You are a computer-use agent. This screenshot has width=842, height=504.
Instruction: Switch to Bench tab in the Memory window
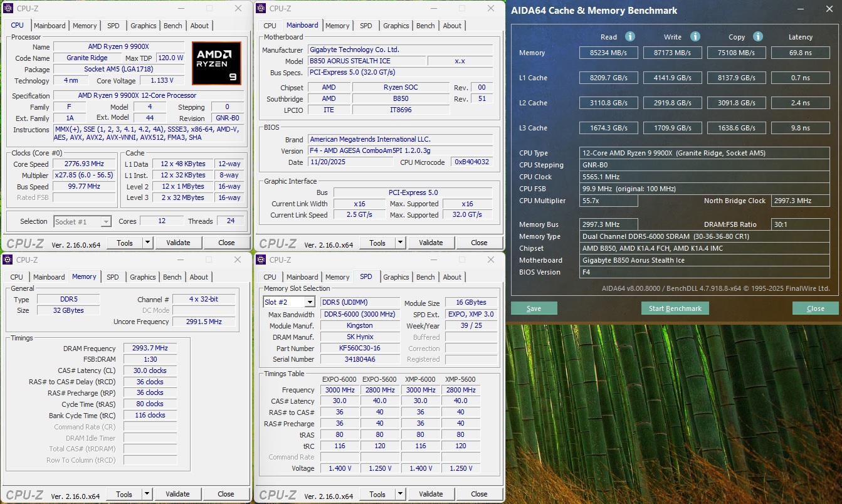pos(172,277)
